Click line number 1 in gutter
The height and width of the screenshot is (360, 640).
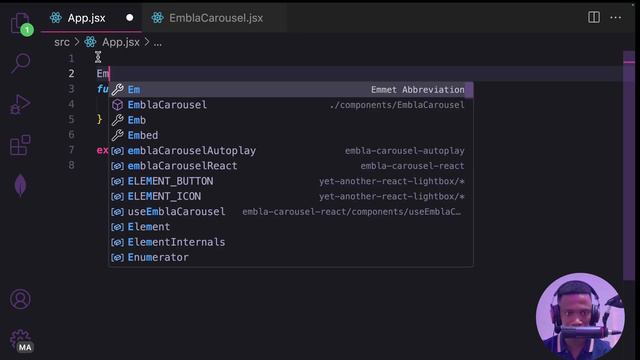(x=71, y=58)
